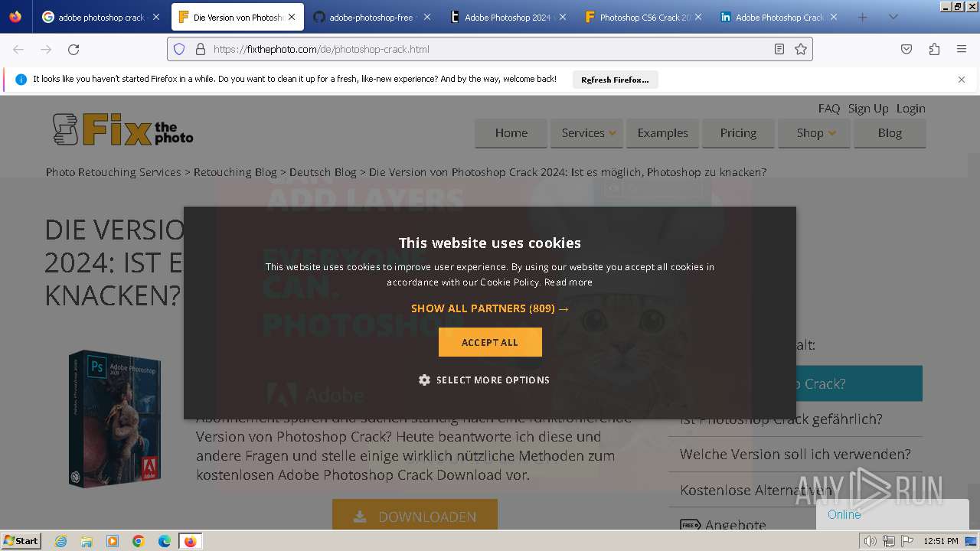Open the Examples menu item
Image resolution: width=980 pixels, height=551 pixels.
[662, 133]
